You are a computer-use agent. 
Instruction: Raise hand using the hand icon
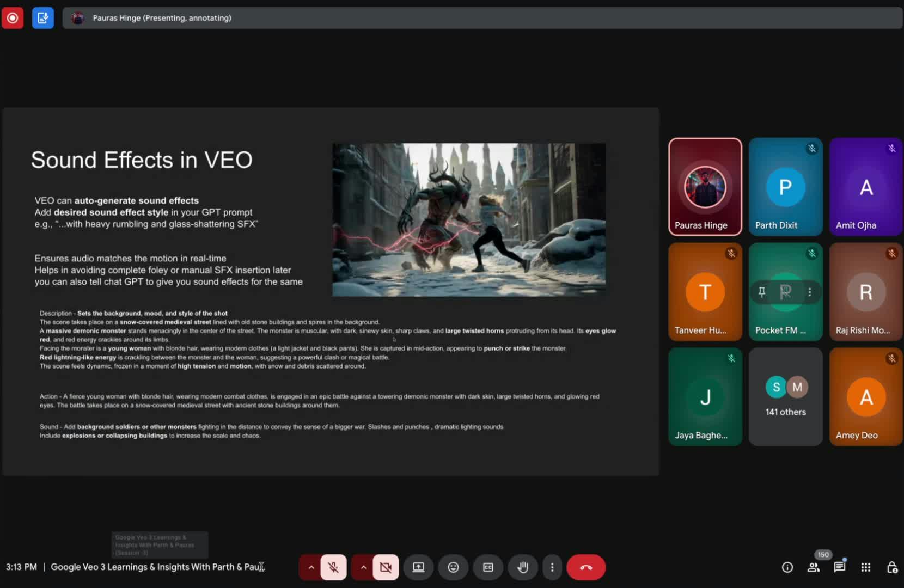tap(523, 567)
